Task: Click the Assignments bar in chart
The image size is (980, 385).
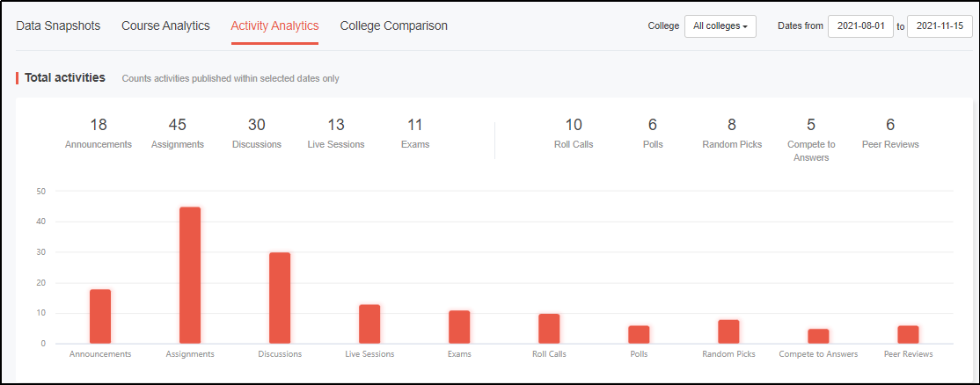Action: pos(190,275)
